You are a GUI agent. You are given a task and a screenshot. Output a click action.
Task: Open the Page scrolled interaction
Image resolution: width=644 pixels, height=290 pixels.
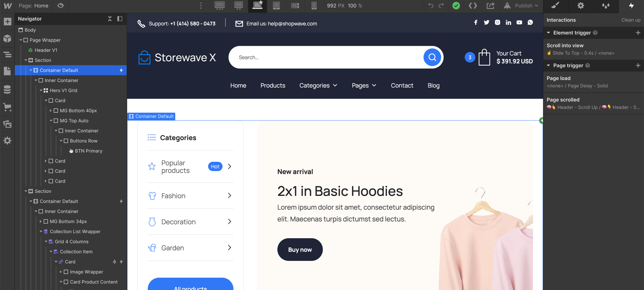tap(593, 103)
